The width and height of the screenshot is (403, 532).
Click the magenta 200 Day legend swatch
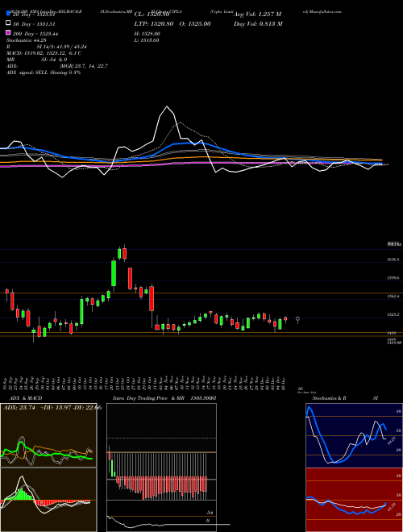pos(8,33)
